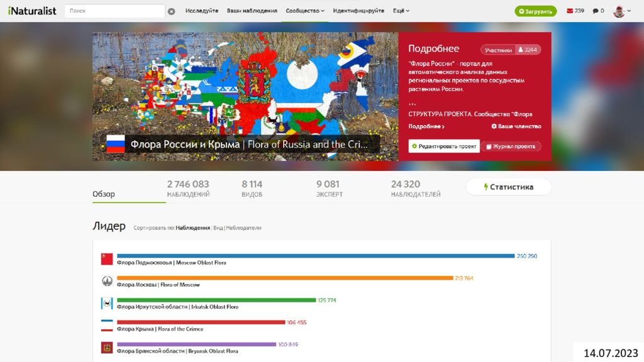Open Ваше членство membership settings
Image resolution: width=644 pixels, height=362 pixels.
click(x=516, y=126)
